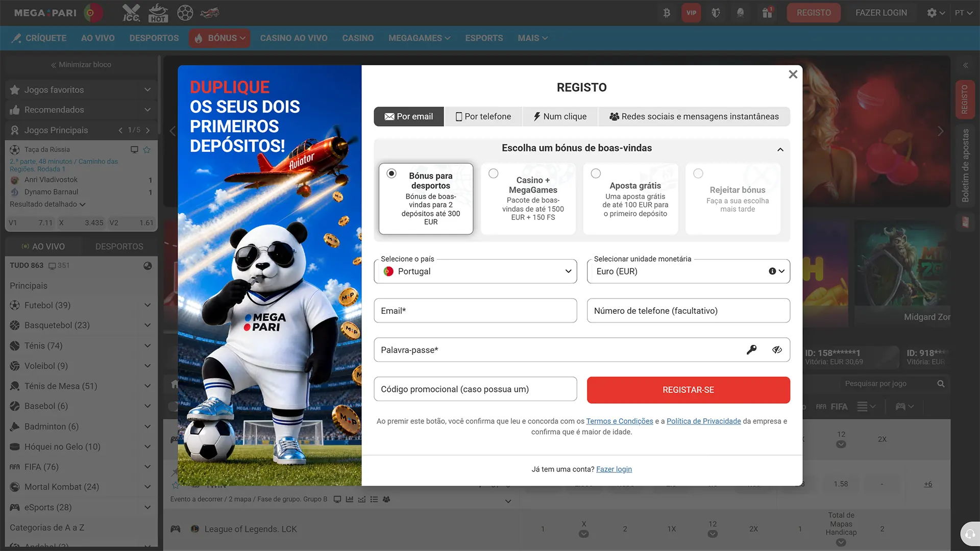Click FAZER LOGIN in header
Image resolution: width=980 pixels, height=551 pixels.
pyautogui.click(x=881, y=13)
